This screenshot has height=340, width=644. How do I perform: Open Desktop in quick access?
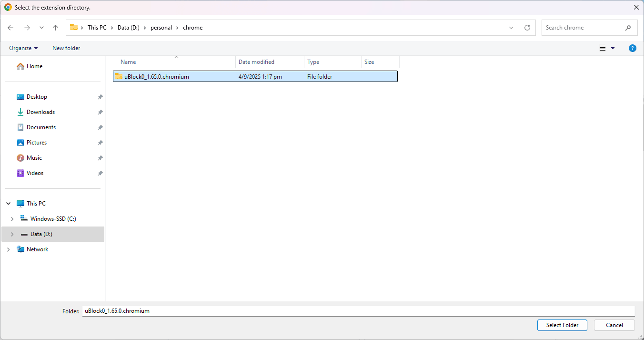click(32, 97)
